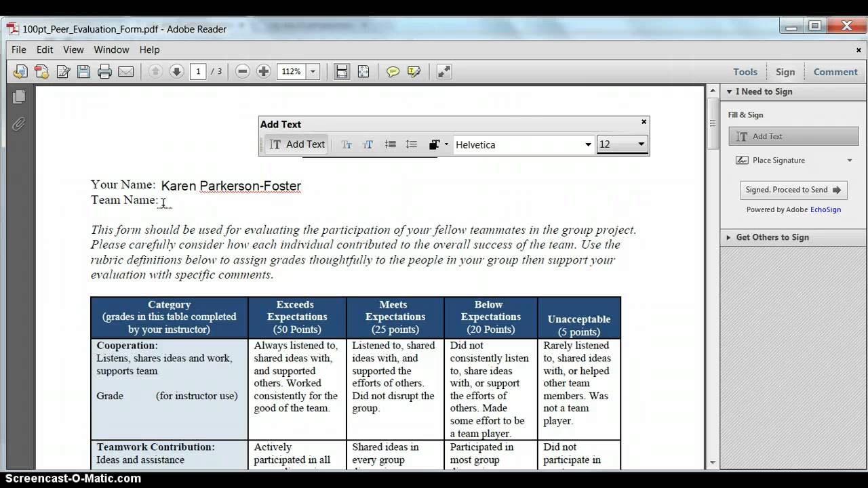This screenshot has width=868, height=488.
Task: Zoom out with minus button
Action: (243, 71)
